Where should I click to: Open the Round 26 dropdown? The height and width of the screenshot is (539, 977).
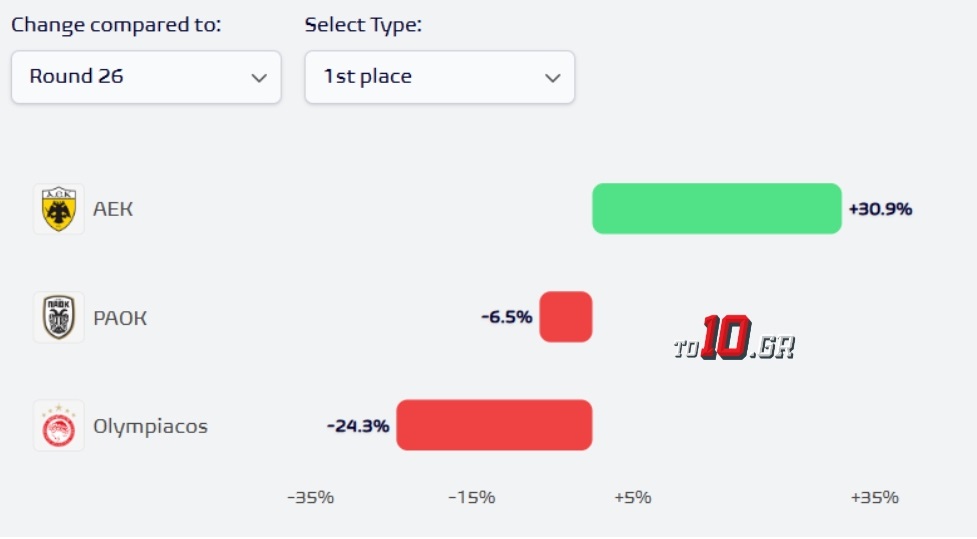146,77
